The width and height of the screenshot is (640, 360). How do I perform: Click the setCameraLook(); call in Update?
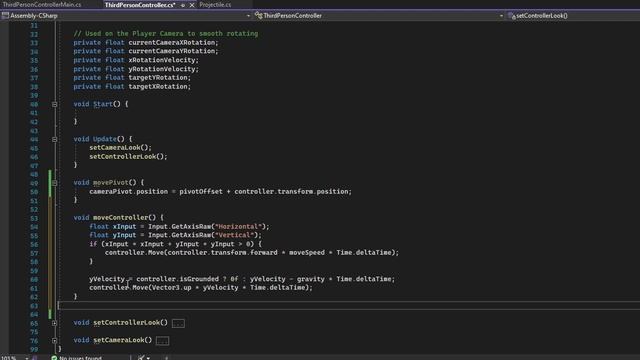click(120, 147)
